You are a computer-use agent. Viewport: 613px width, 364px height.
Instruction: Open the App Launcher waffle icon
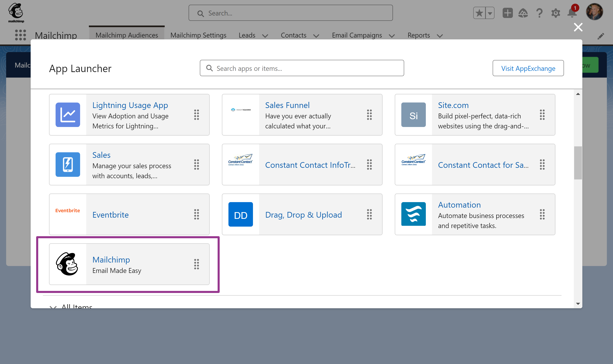coord(20,35)
